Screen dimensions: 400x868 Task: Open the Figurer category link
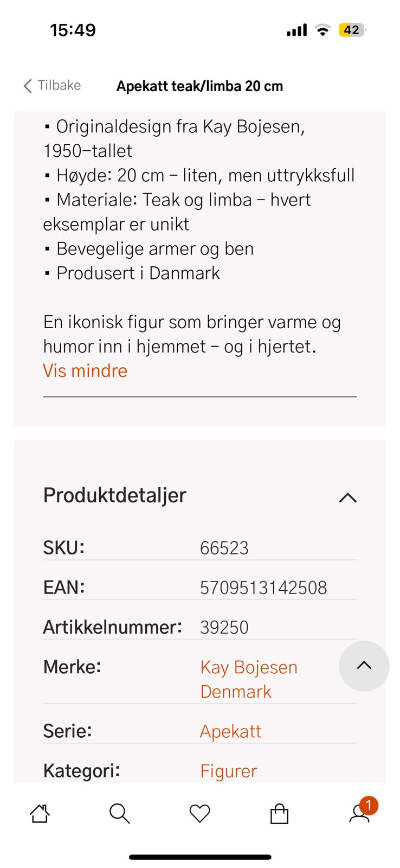click(x=229, y=771)
